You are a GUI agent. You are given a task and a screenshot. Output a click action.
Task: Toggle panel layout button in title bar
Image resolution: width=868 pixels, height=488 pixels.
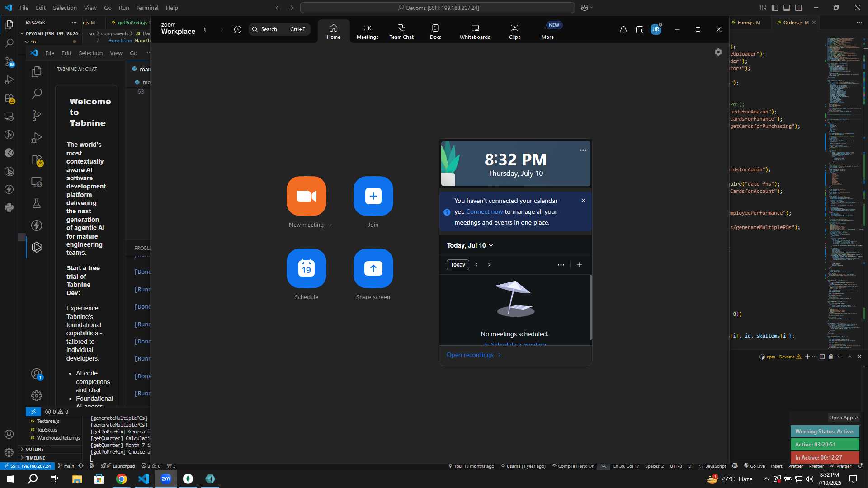coord(787,8)
